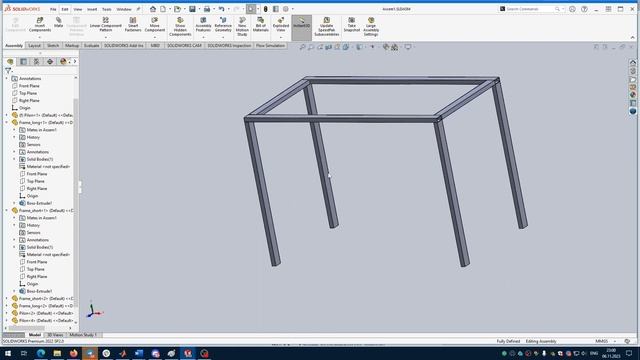This screenshot has width=640, height=360.
Task: Open Bill of Materials tool
Action: [260, 24]
